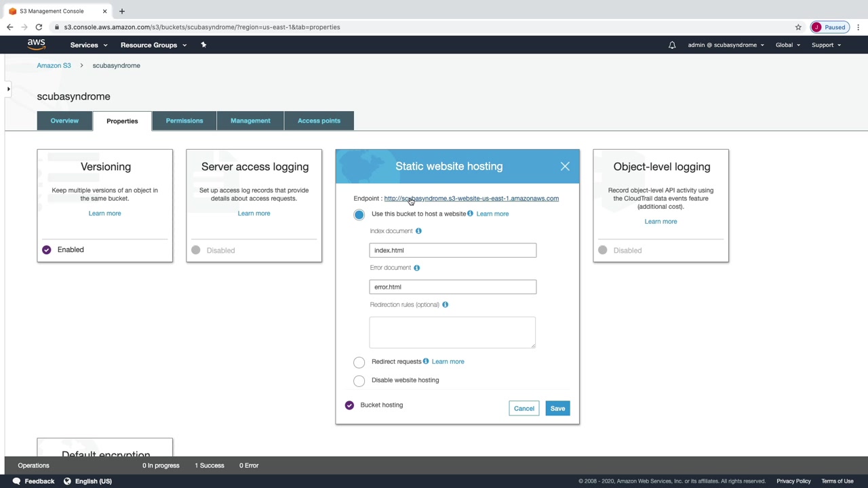Viewport: 868px width, 488px height.
Task: Click info icon next to Index document
Action: coord(418,231)
